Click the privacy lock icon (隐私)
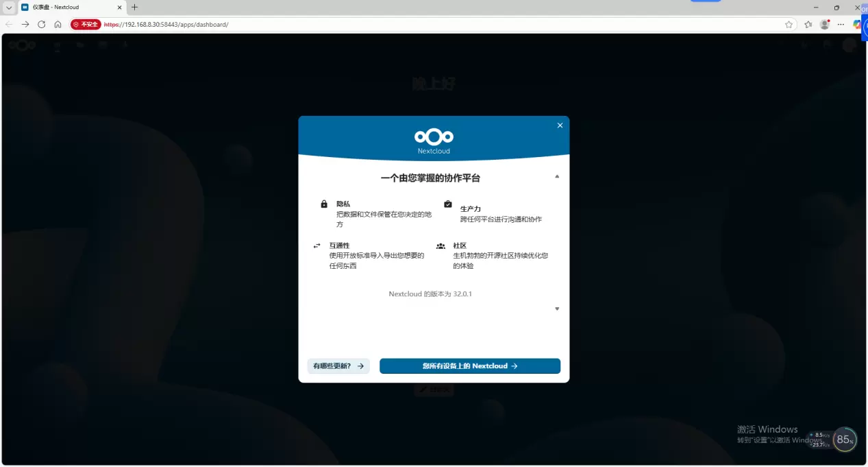The image size is (868, 467). (x=324, y=204)
